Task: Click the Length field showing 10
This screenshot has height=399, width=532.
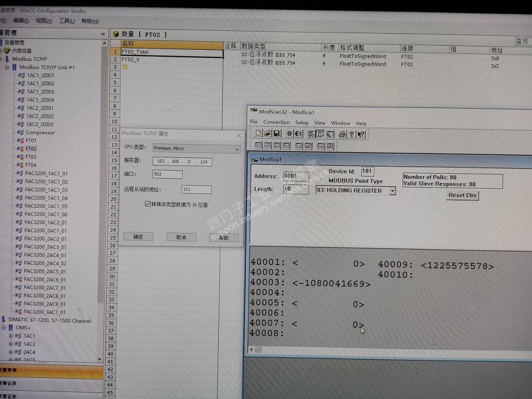Action: (x=296, y=189)
